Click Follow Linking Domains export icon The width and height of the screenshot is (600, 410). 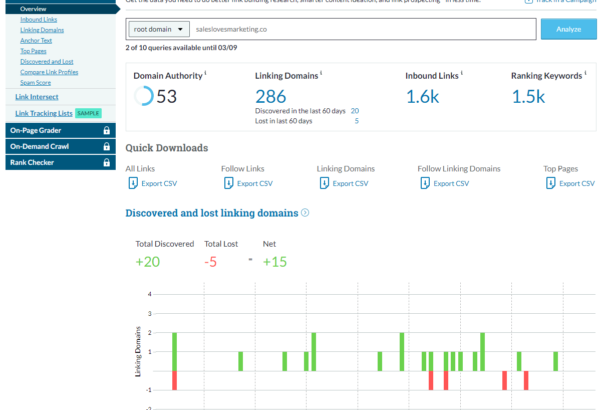(425, 183)
